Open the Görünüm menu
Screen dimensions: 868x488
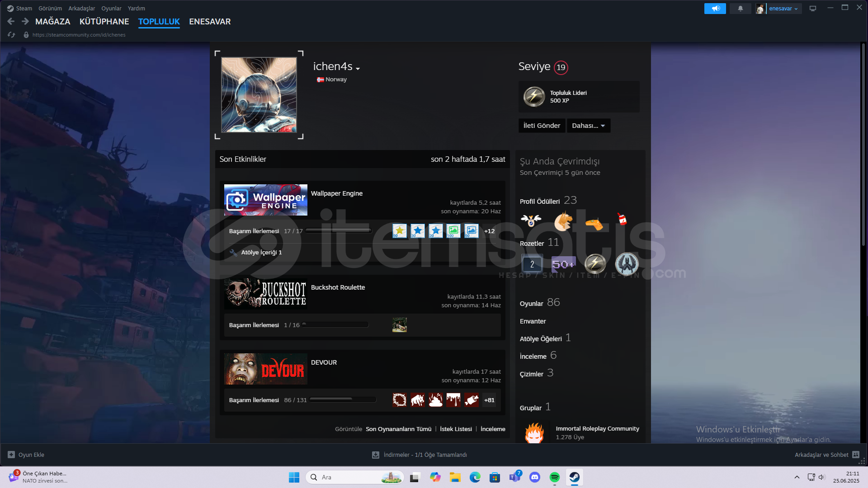click(50, 8)
